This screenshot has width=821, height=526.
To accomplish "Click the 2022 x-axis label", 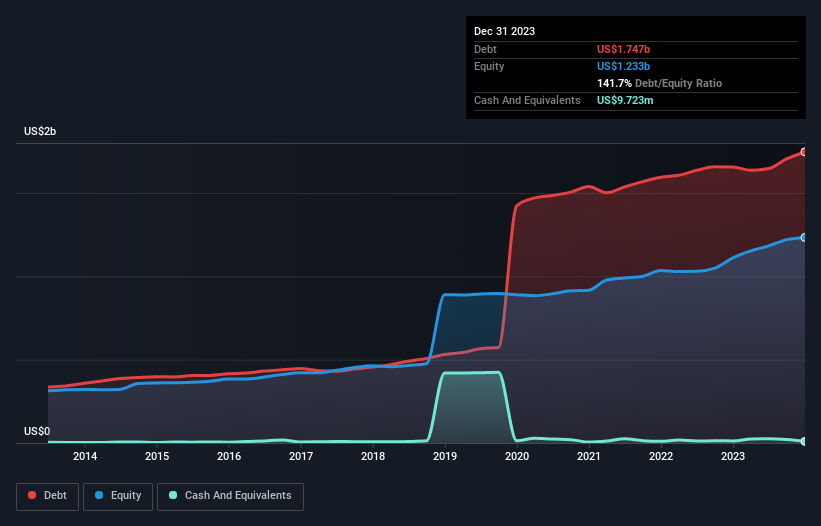I will (x=661, y=456).
